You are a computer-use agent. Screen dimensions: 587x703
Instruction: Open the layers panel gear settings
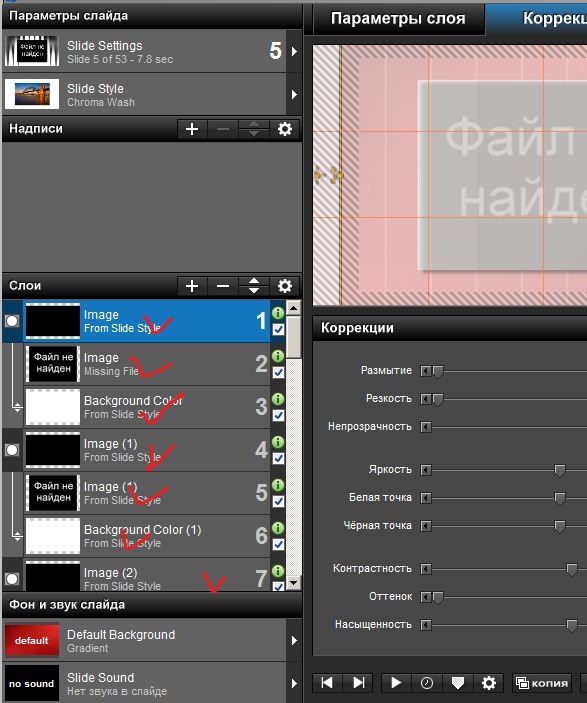pyautogui.click(x=285, y=286)
